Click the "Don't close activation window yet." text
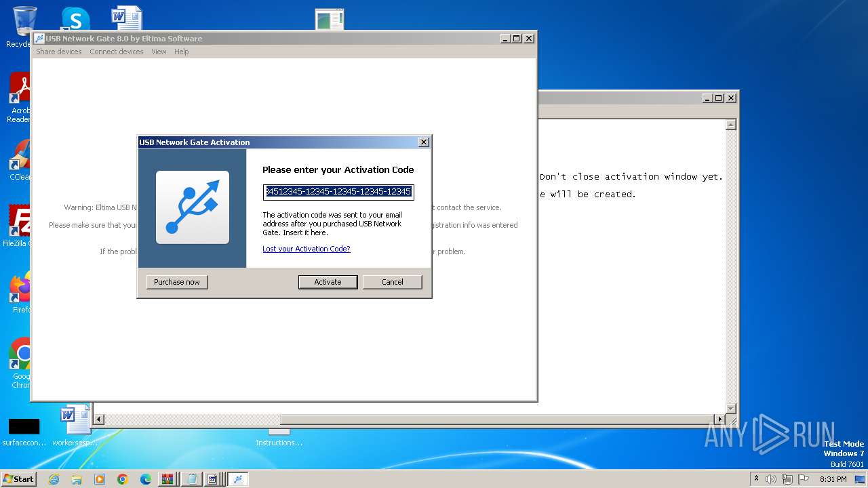The image size is (868, 488). 631,176
